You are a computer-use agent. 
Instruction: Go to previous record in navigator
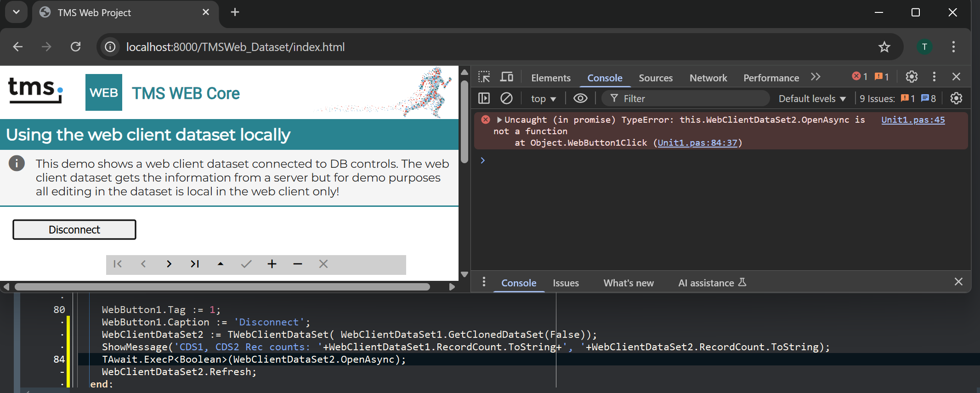[143, 264]
